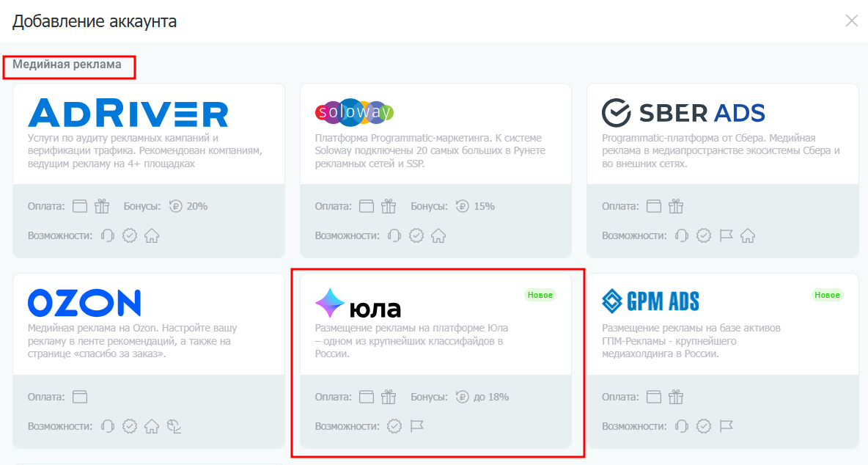The image size is (868, 465).
Task: Click the verified badge icon in Ozon card
Action: coord(130,426)
